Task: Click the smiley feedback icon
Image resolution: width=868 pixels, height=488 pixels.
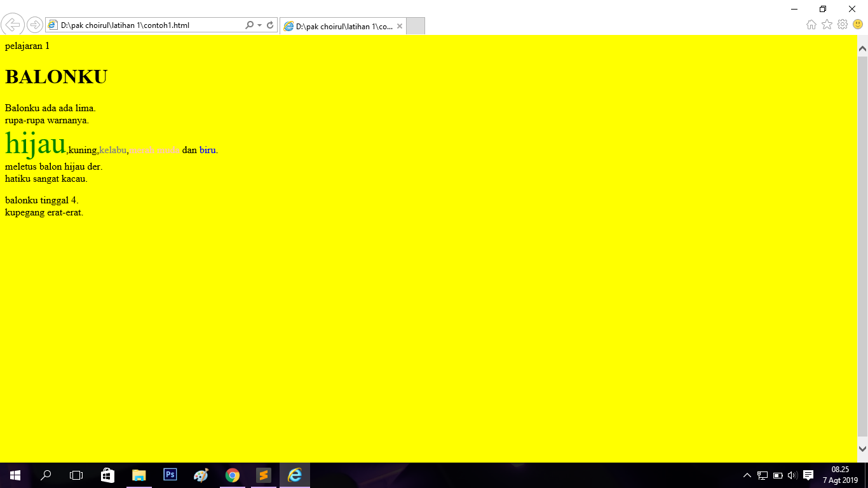Action: [858, 25]
